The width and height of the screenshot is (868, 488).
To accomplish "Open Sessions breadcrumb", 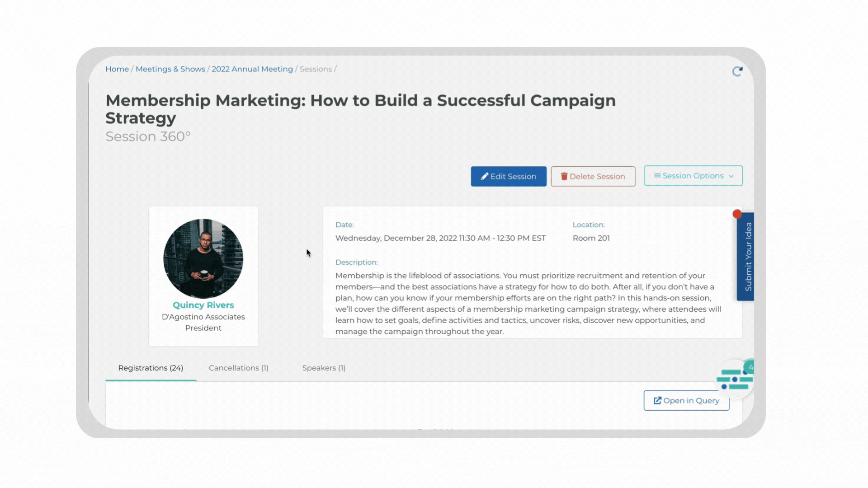I will click(x=316, y=69).
